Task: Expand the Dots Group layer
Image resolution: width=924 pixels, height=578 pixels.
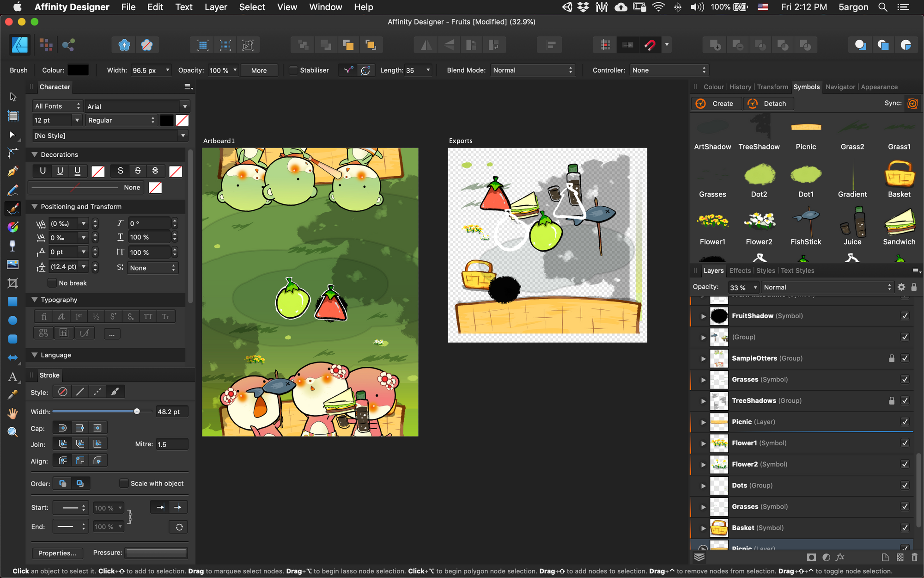Action: [x=704, y=486]
